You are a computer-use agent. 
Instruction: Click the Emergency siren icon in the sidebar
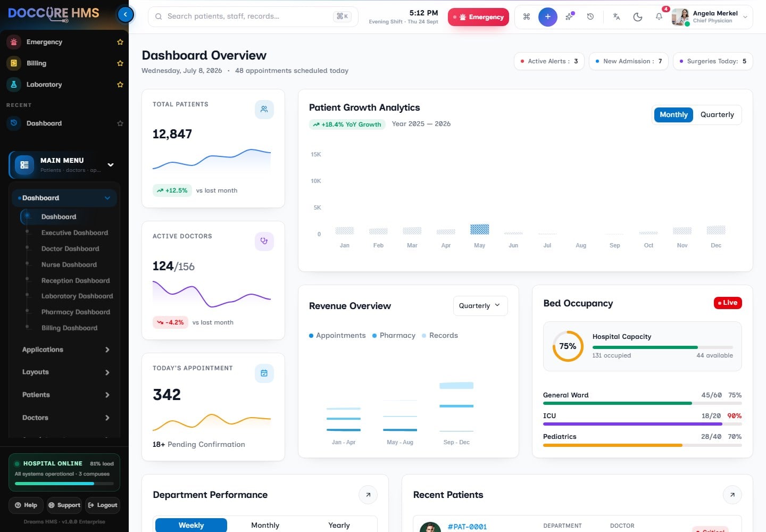coord(14,42)
